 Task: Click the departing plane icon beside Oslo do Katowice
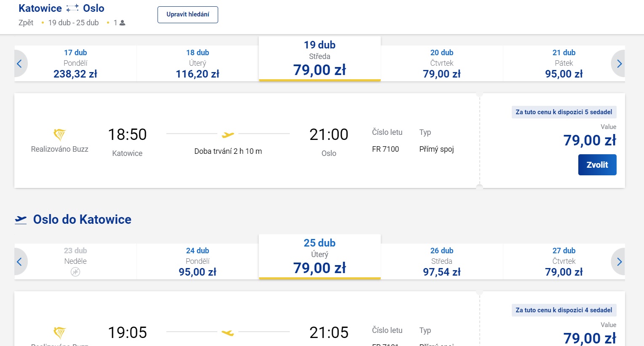[x=21, y=220]
